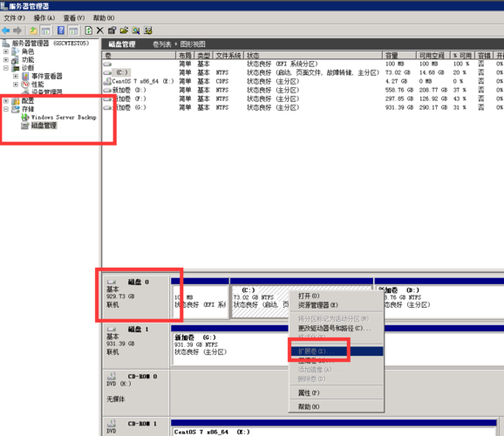Choose 扩展卷(X) in the context menu
Screen dimensions: 504x436
(x=337, y=351)
